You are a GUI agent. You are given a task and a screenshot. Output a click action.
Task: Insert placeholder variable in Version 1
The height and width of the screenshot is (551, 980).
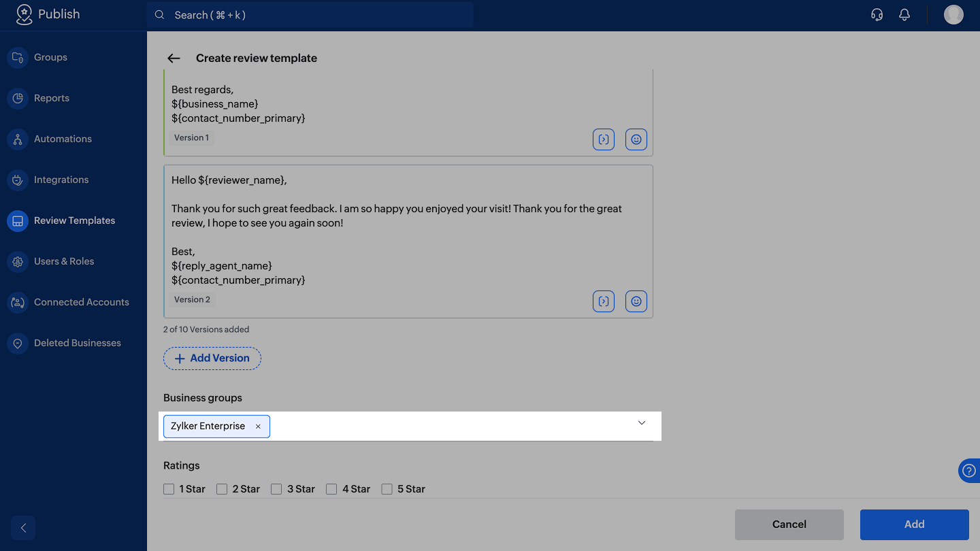(x=604, y=139)
